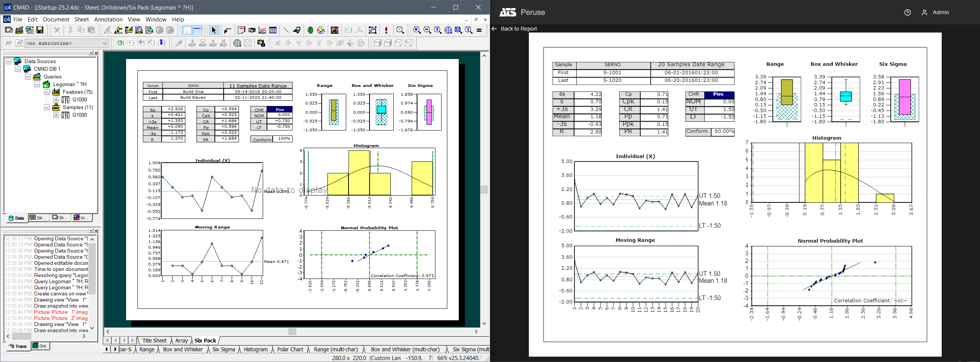Open the Admin user menu
This screenshot has width=980, height=362.
935,12
